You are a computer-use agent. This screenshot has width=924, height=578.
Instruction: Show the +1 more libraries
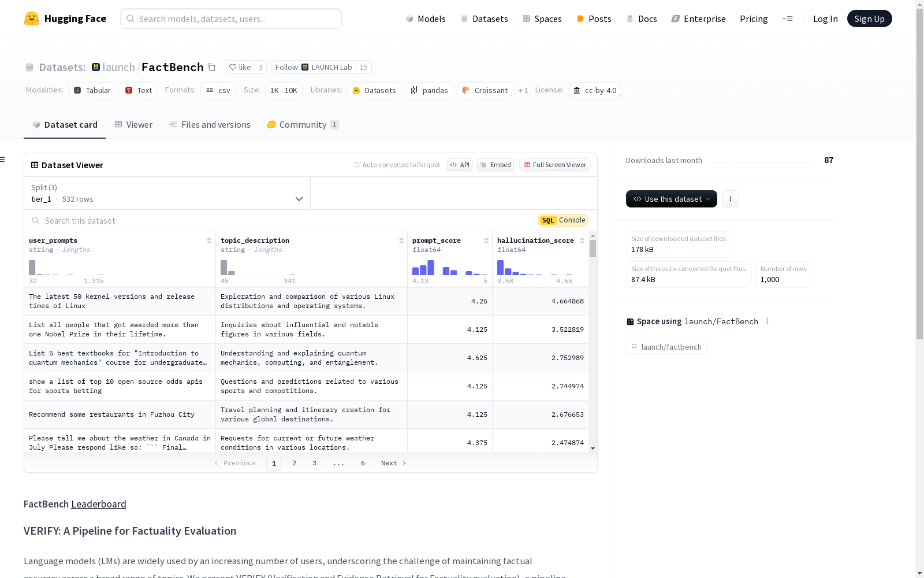(x=523, y=90)
